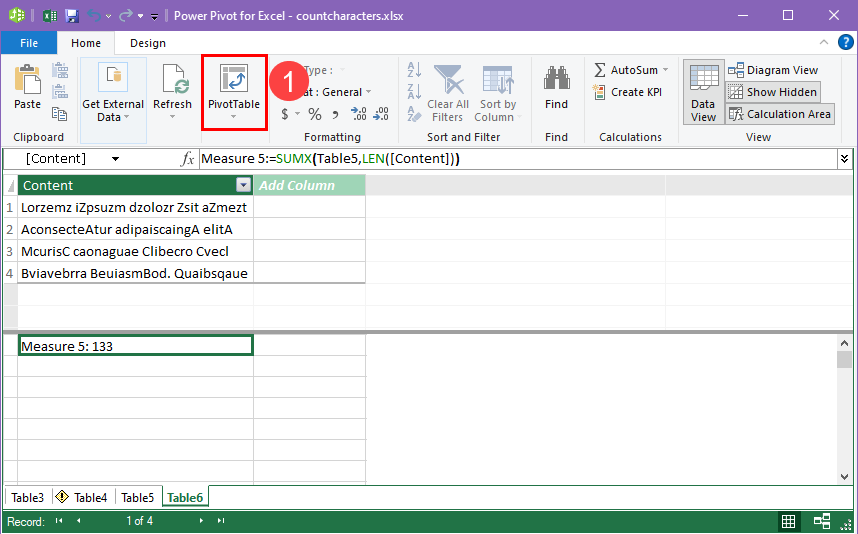Decrease decimal places icon
The width and height of the screenshot is (858, 534).
tap(381, 114)
